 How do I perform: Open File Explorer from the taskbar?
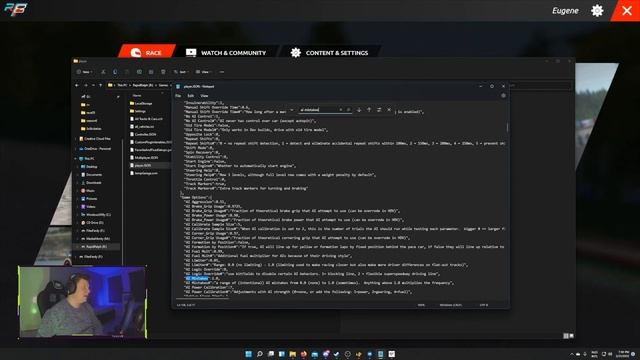pyautogui.click(x=293, y=354)
